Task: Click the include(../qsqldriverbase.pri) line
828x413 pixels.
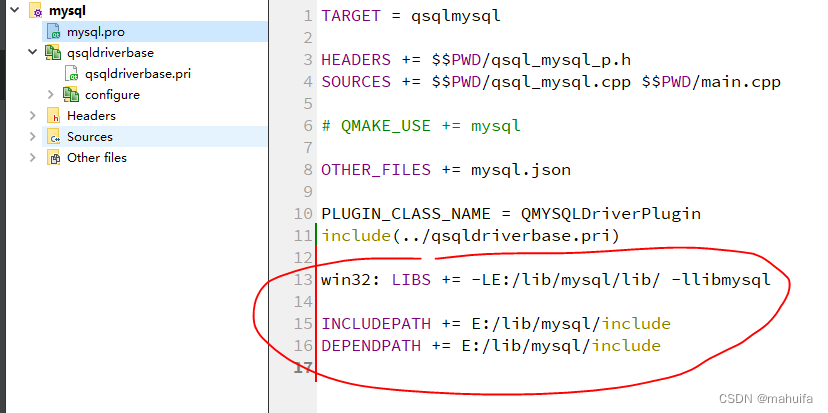Action: pos(471,236)
